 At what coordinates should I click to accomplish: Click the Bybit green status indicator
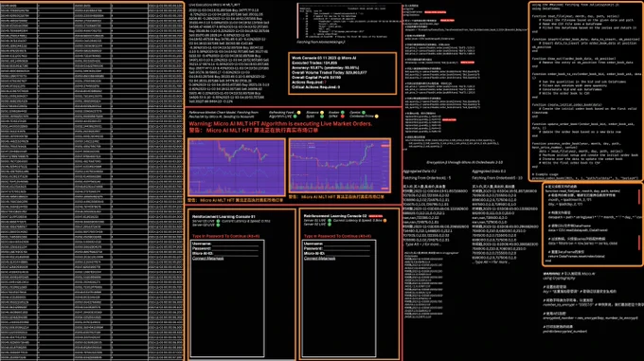pos(322,117)
